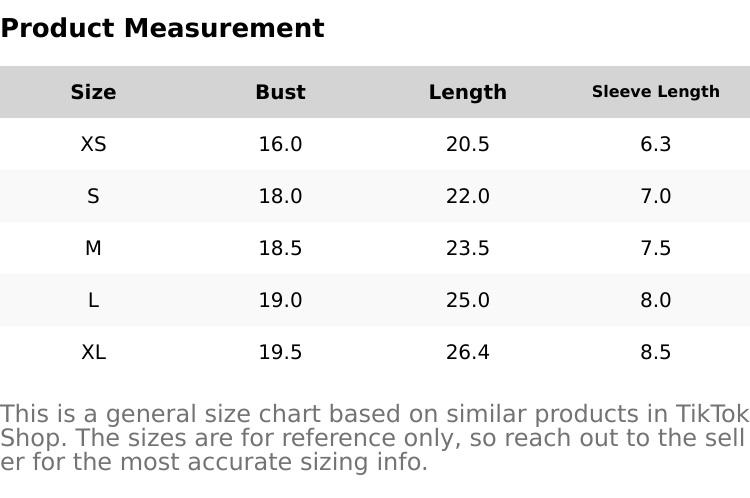
Task: Select the Size column header
Action: (93, 92)
